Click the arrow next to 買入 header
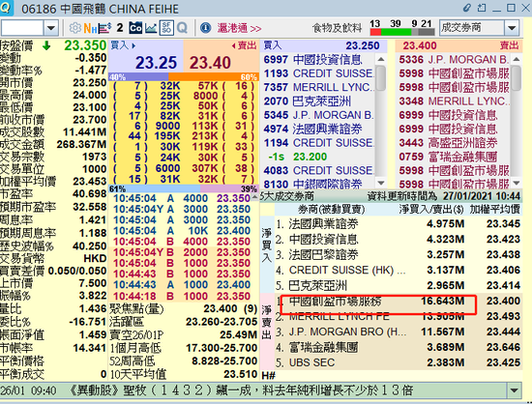Image resolution: width=532 pixels, height=404 pixels. point(133,45)
